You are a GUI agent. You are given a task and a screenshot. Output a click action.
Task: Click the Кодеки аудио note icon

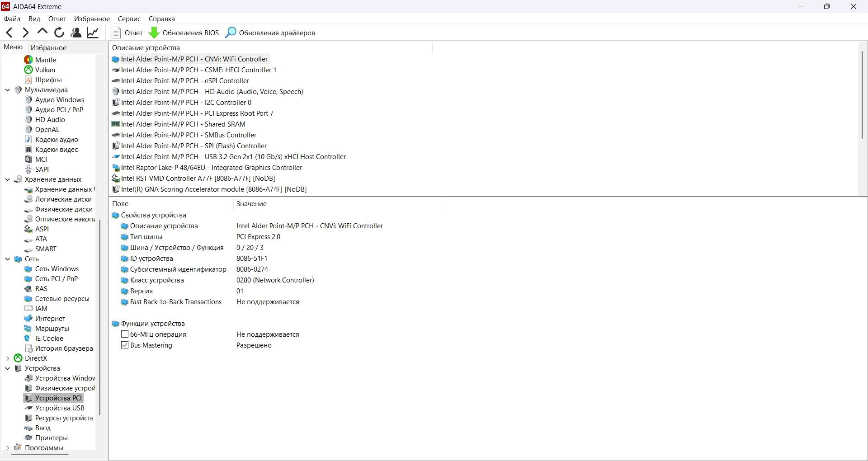click(x=28, y=139)
